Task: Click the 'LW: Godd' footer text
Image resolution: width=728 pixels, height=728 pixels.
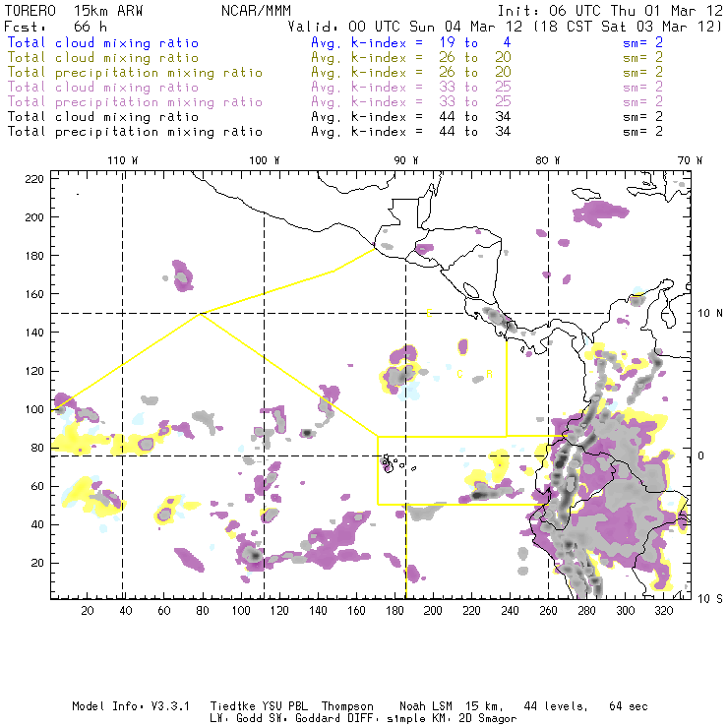Action: coord(236,718)
